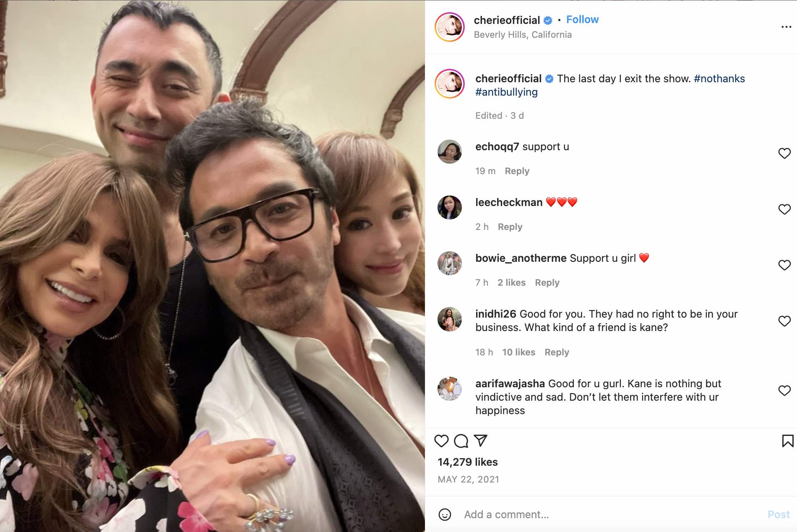Like inidhi26's comment heart

[x=784, y=321]
